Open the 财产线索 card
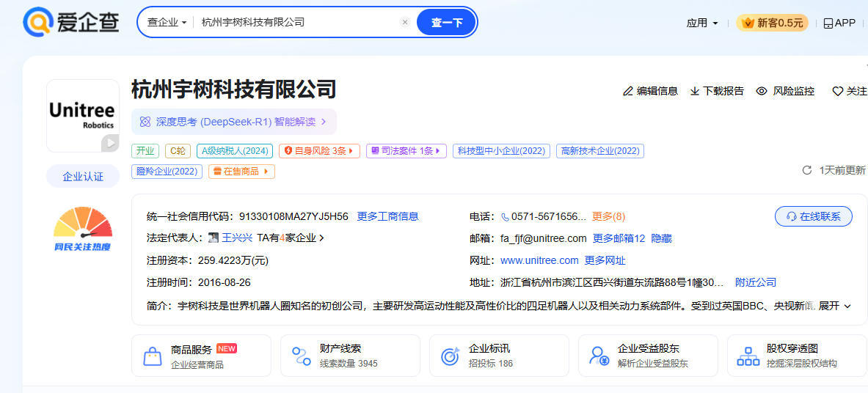The height and width of the screenshot is (393, 868). (350, 356)
